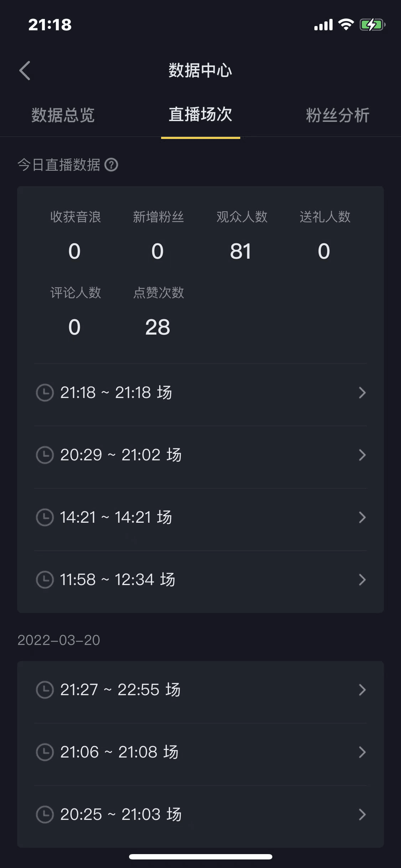This screenshot has height=868, width=401.
Task: Open the 21:27 ~ 22:55 场 session
Action: (x=120, y=690)
